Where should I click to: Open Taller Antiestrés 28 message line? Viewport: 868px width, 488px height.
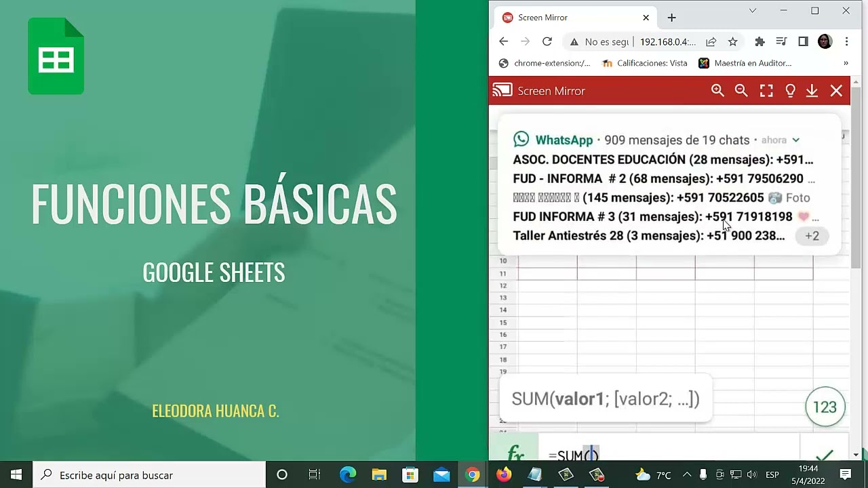pos(649,236)
